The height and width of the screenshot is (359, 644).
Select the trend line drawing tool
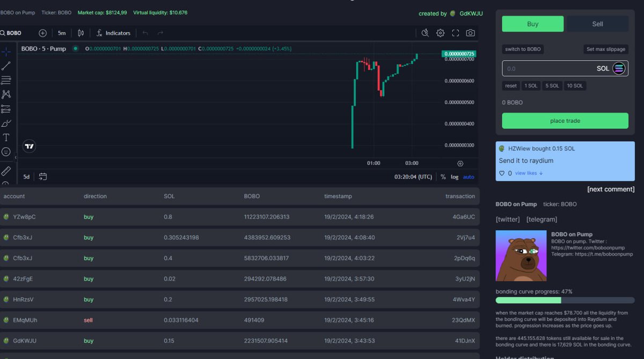(6, 66)
